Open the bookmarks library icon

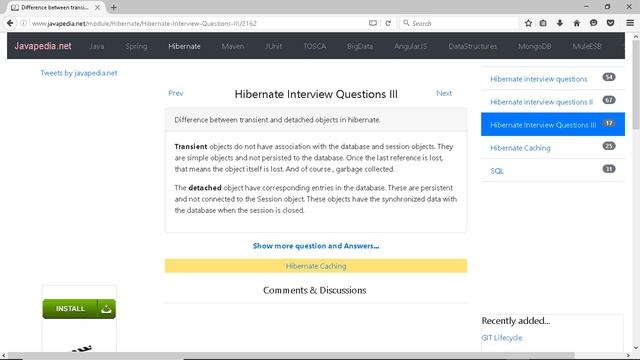543,23
